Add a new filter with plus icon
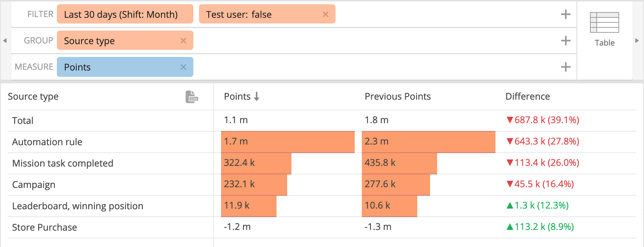Screen dimensions: 644x247 click(x=565, y=14)
